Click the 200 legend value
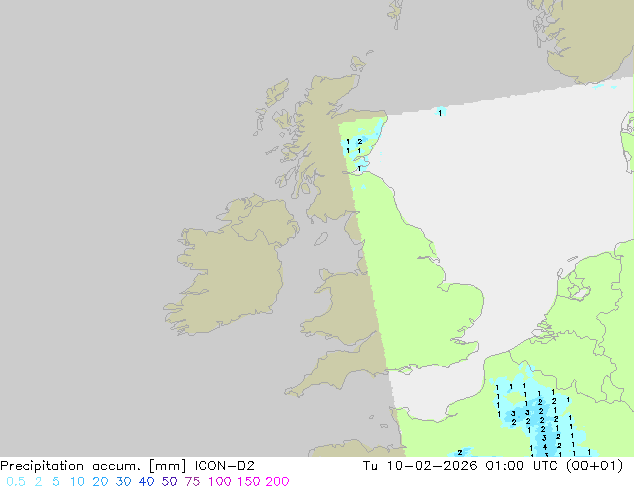The width and height of the screenshot is (634, 490). coord(277,482)
